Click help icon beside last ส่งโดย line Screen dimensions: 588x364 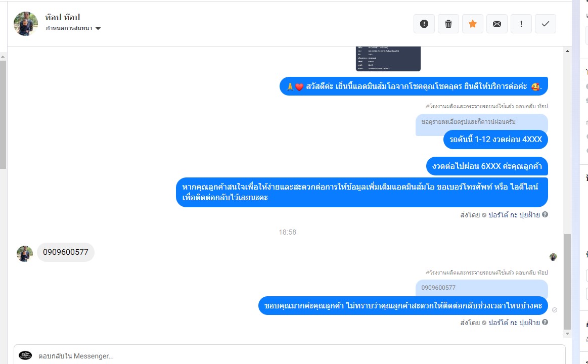point(545,322)
